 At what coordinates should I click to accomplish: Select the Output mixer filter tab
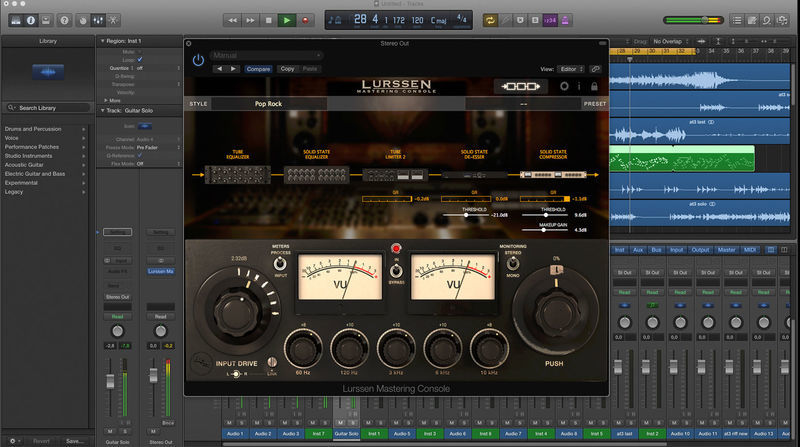pyautogui.click(x=700, y=250)
